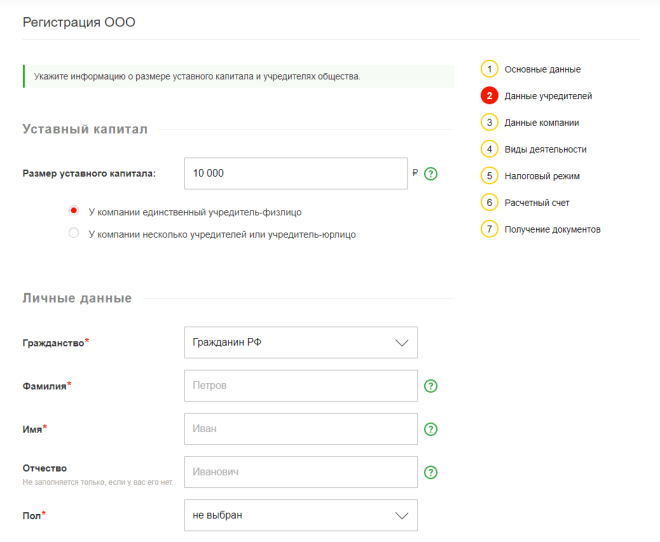The width and height of the screenshot is (660, 542).
Task: Click the capital amount input field
Action: tap(295, 173)
